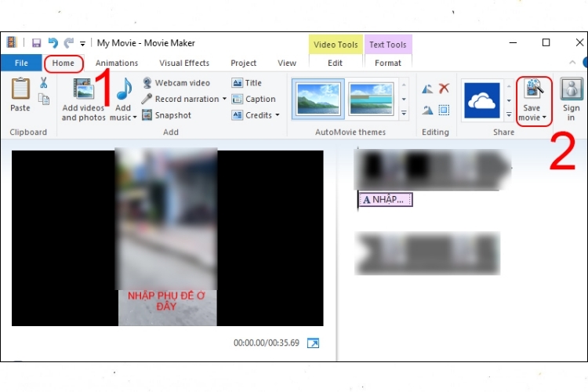The height and width of the screenshot is (392, 588).
Task: Minimize the Movie Maker window
Action: pyautogui.click(x=513, y=43)
